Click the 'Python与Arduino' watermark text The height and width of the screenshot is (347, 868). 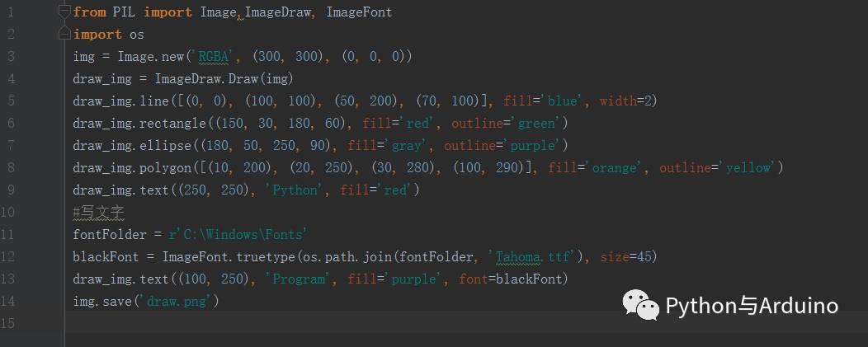(751, 306)
